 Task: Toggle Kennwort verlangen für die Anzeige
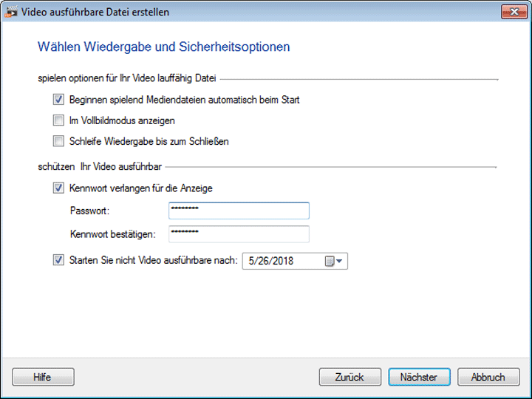click(59, 188)
